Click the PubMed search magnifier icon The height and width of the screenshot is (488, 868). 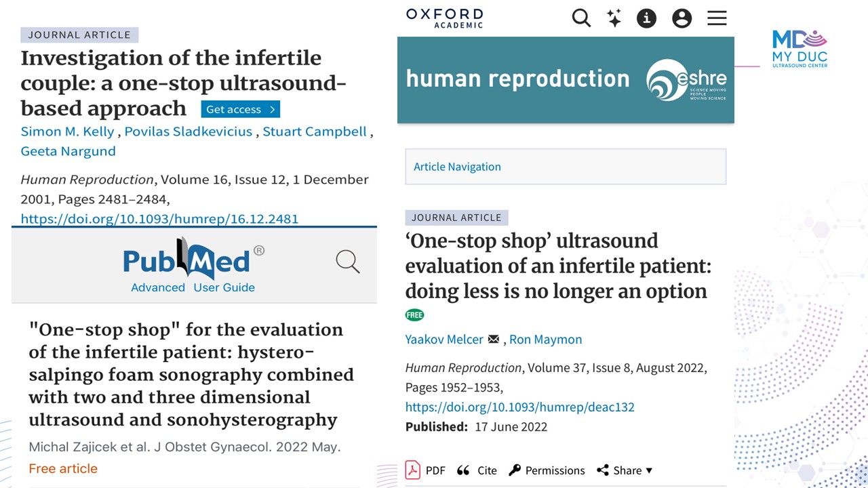pyautogui.click(x=348, y=262)
